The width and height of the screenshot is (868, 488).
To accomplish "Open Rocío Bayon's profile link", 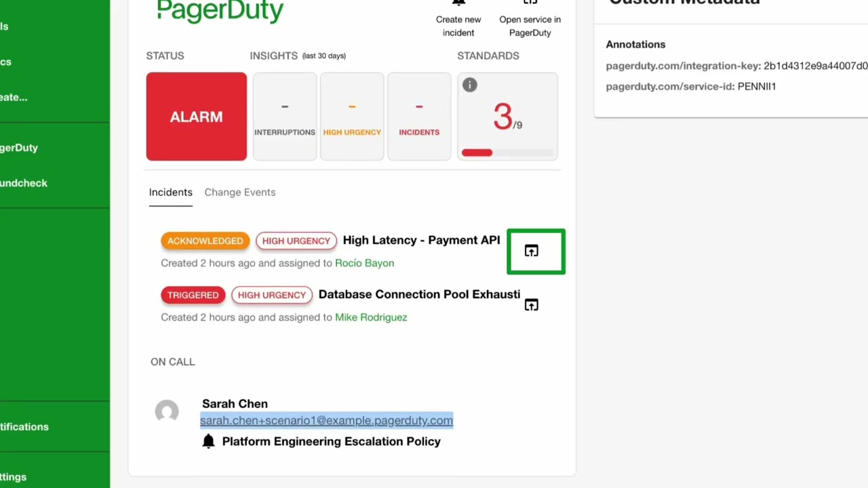I will [365, 263].
